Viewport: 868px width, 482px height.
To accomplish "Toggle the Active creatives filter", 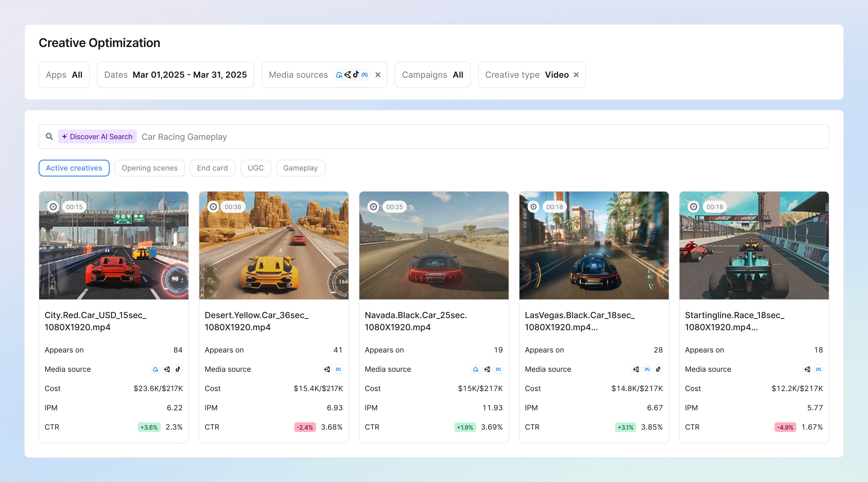I will tap(74, 168).
